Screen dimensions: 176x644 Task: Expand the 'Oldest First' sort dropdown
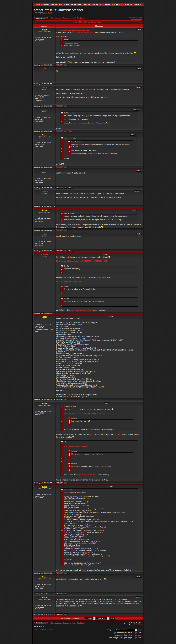click(x=103, y=619)
